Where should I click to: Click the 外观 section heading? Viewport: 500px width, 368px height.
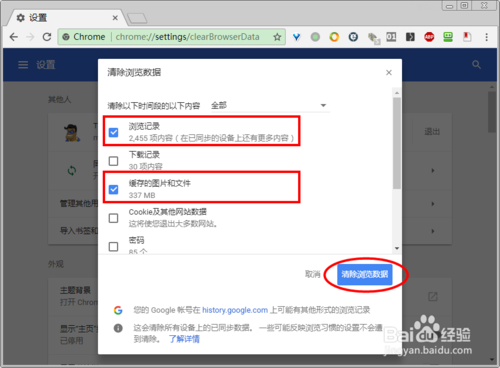tap(56, 264)
